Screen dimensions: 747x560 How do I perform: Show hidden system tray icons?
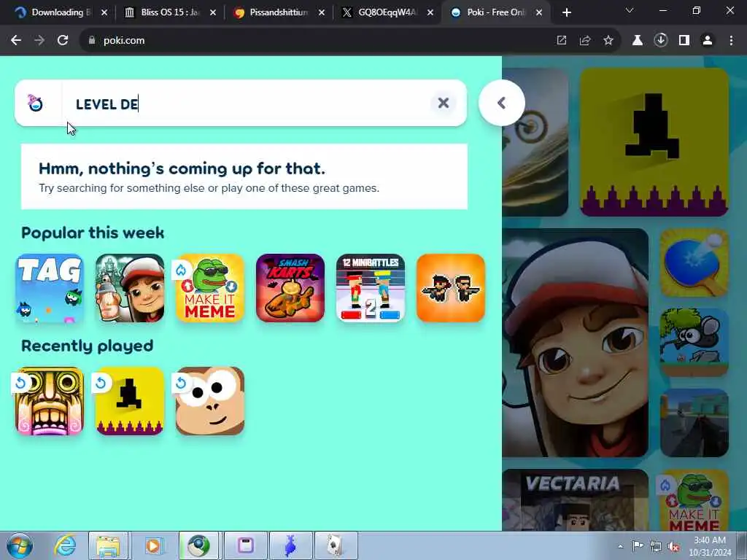point(620,546)
